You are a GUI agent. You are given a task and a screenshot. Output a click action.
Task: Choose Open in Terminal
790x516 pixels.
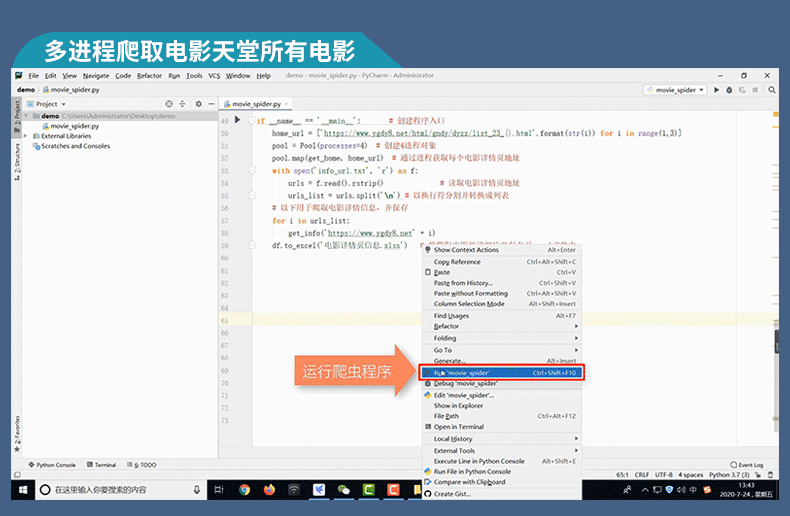tap(501, 426)
